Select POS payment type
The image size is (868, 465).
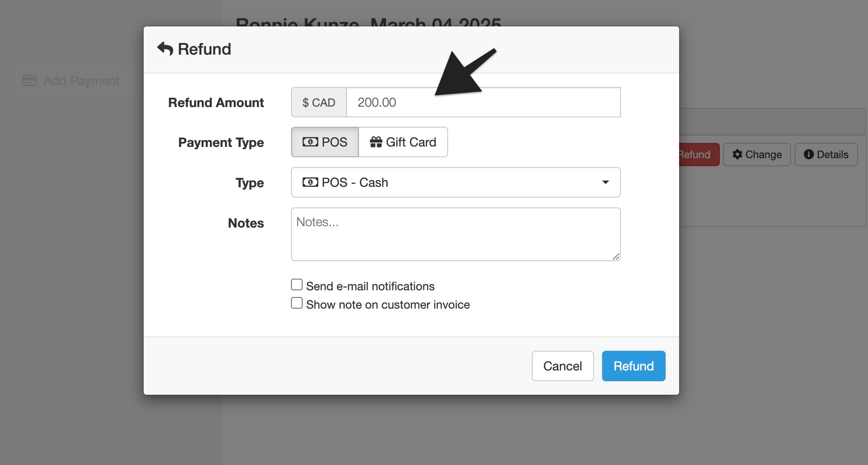[325, 142]
